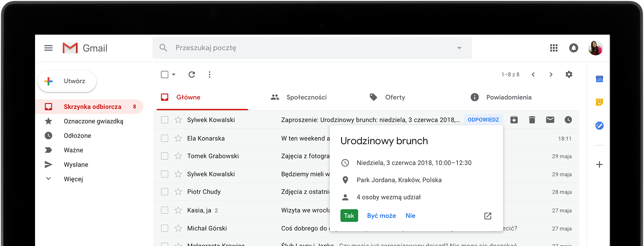Expand search options dropdown arrow
Viewport: 644px width, 246px height.
tap(459, 48)
